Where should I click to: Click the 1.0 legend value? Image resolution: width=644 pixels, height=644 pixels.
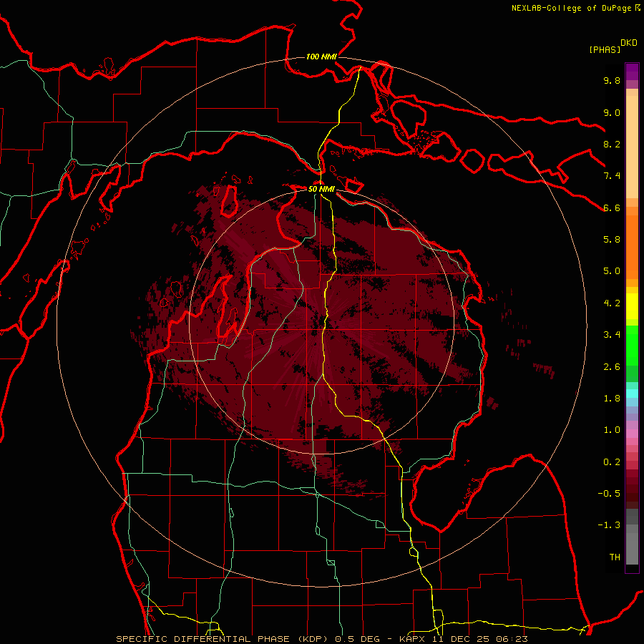(612, 430)
